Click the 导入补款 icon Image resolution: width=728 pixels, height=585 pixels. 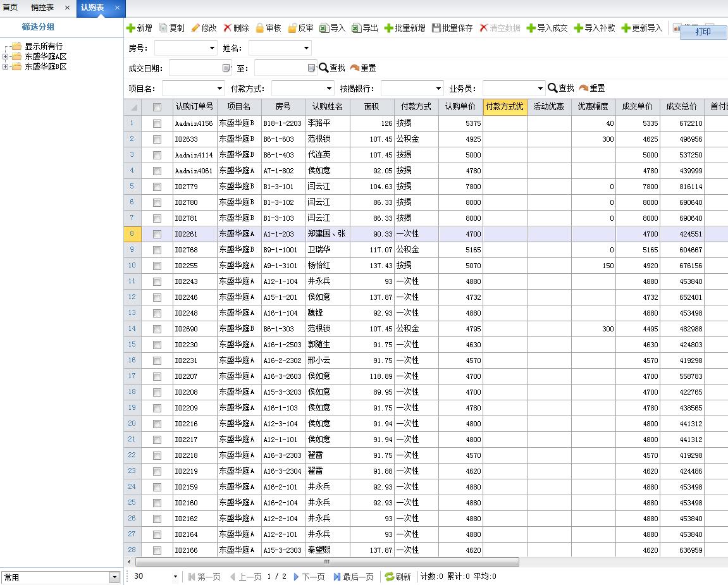[x=579, y=28]
